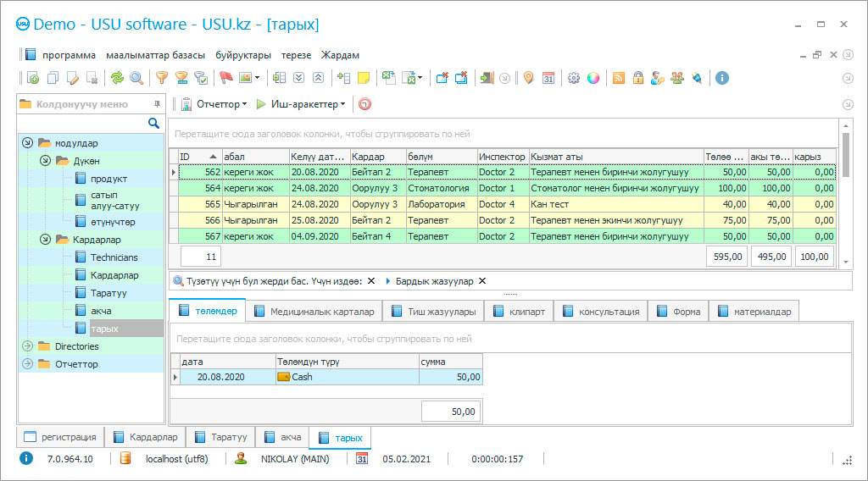Click the magnifier search icon in toolbar
Viewport: 868px width, 481px height.
(136, 78)
